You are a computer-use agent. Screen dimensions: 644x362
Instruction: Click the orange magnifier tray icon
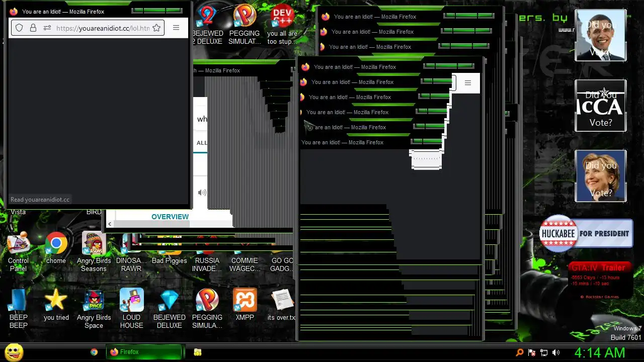pyautogui.click(x=520, y=352)
